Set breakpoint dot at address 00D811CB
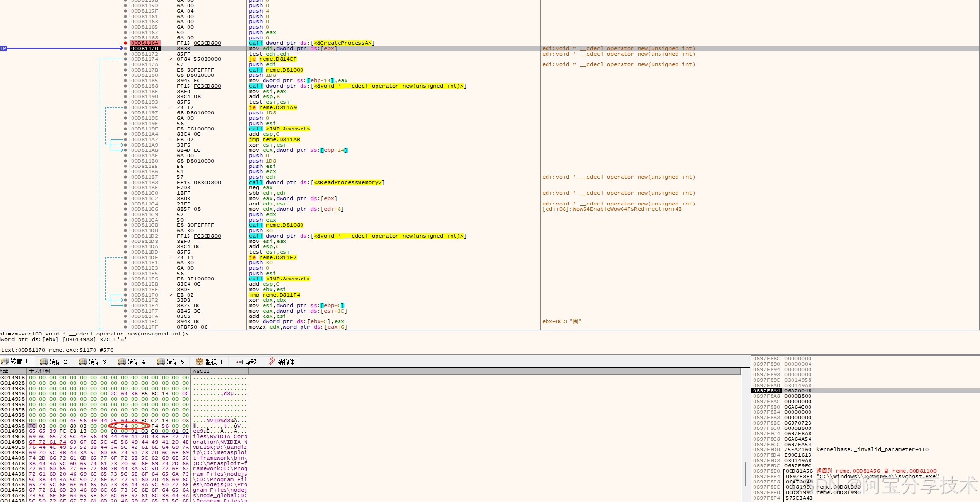This screenshot has height=502, width=980. pos(126,225)
